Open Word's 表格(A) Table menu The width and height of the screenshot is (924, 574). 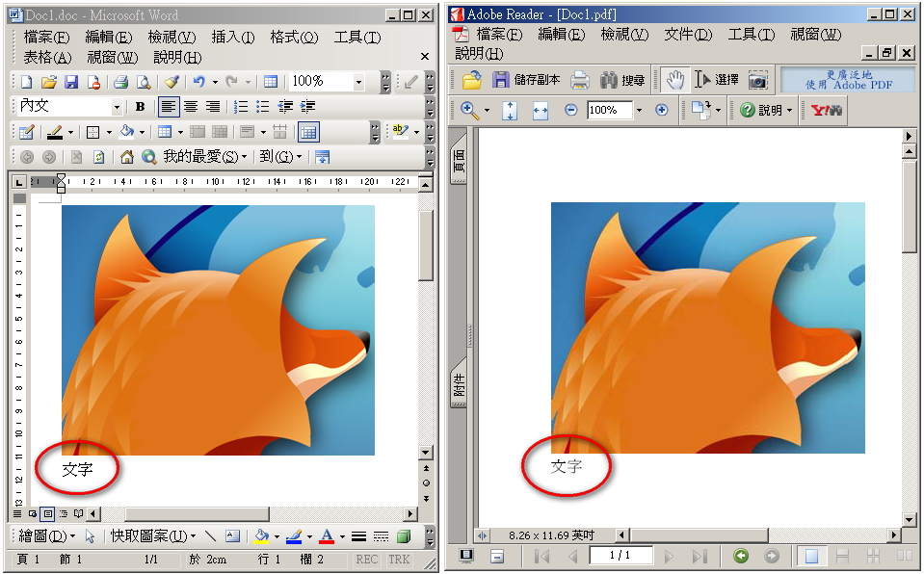47,58
